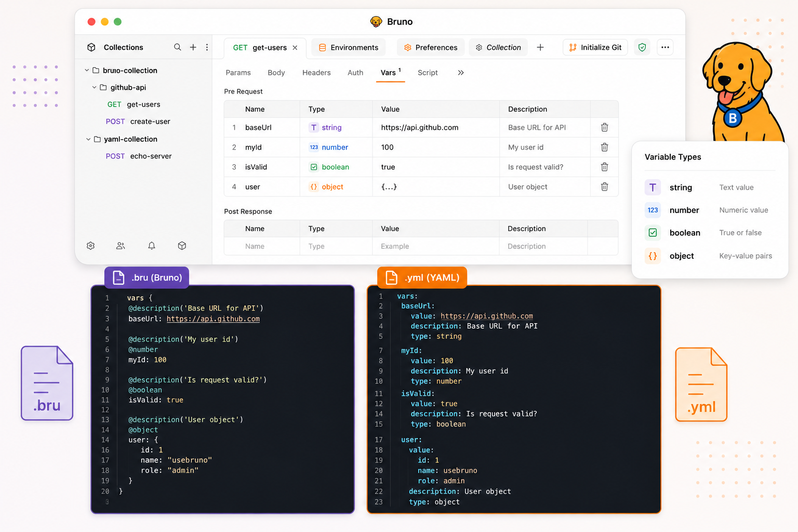Open the Collections kebab menu
The width and height of the screenshot is (798, 532).
[207, 47]
